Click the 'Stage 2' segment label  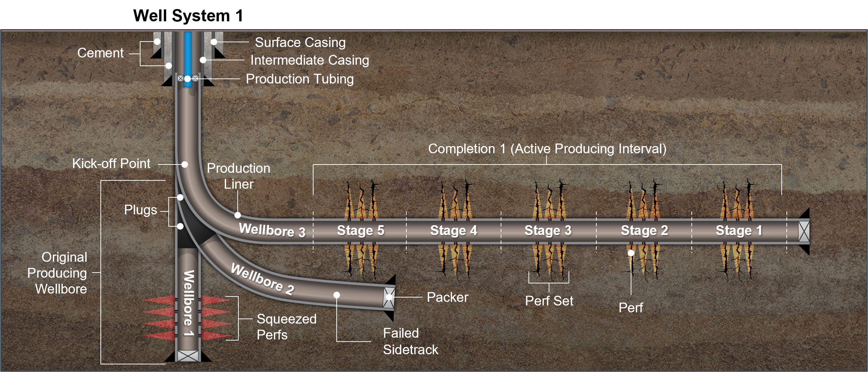(644, 230)
